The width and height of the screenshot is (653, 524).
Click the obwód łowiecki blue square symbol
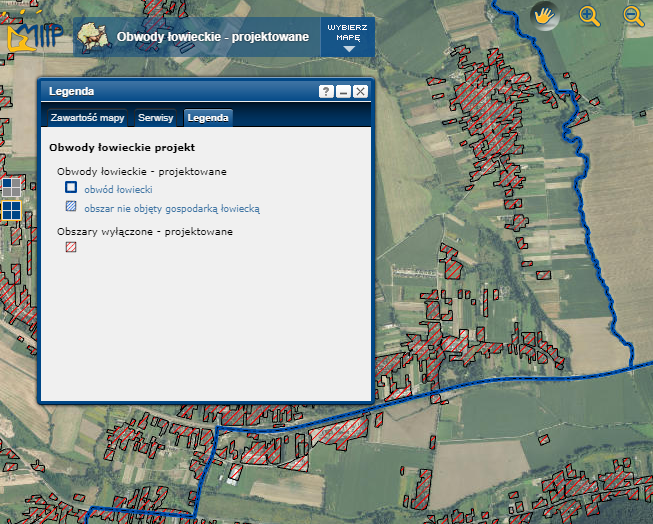[x=71, y=187]
